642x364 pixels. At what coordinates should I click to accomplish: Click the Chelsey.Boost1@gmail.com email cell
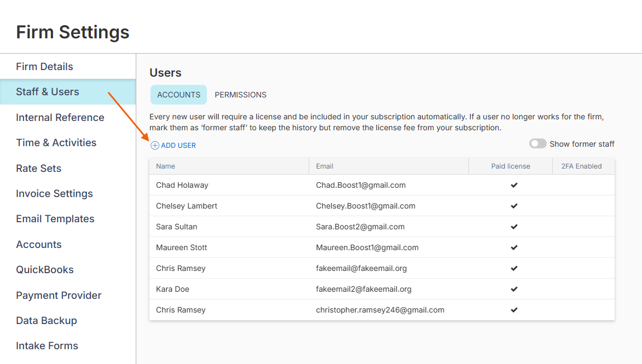click(x=366, y=206)
